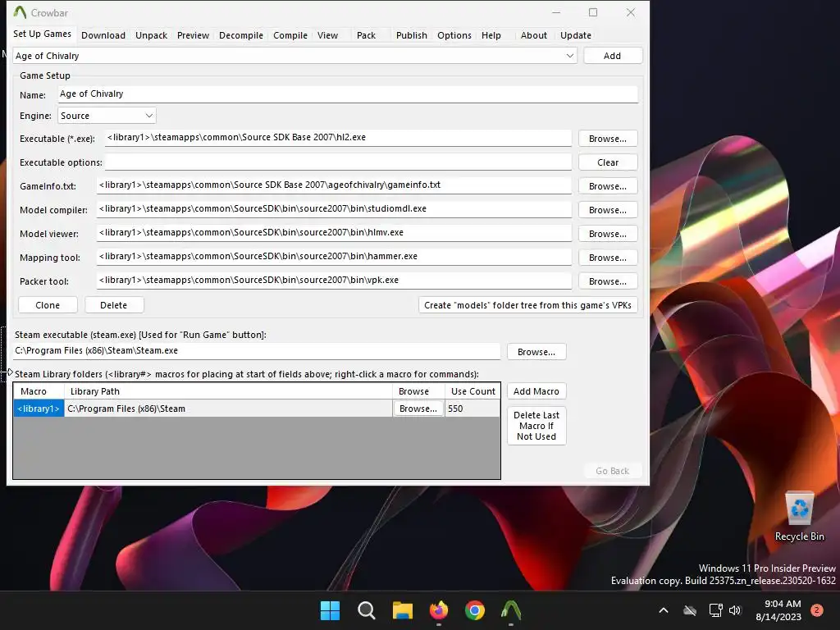This screenshot has width=840, height=630.
Task: Open the Download tab
Action: point(103,35)
